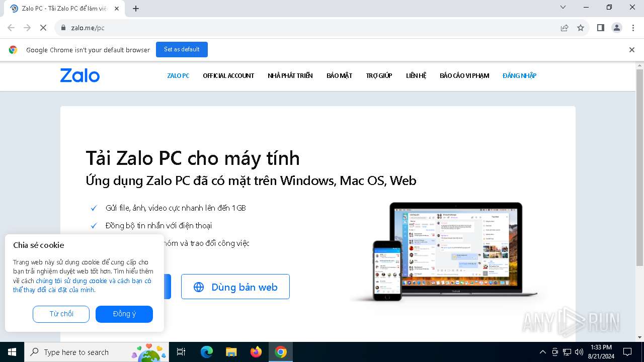Open Chrome three-dot menu
Viewport: 644px width, 362px height.
[x=633, y=28]
